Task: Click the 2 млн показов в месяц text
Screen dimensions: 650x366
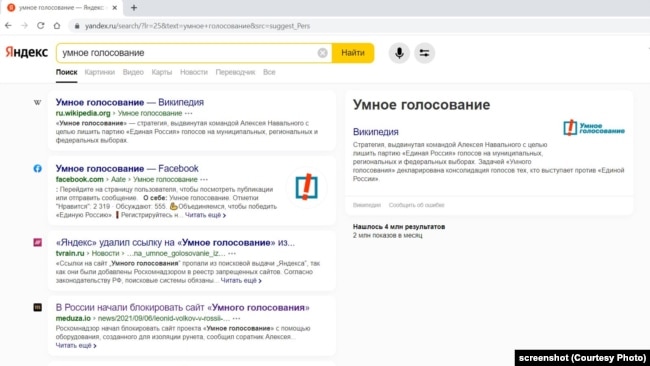Action: click(388, 235)
